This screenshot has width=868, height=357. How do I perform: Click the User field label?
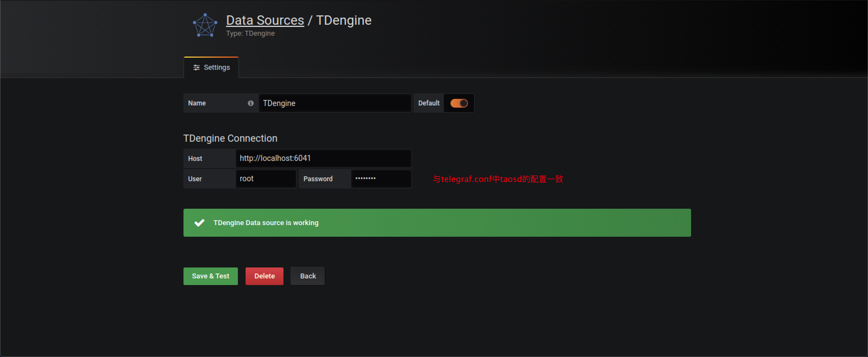195,179
